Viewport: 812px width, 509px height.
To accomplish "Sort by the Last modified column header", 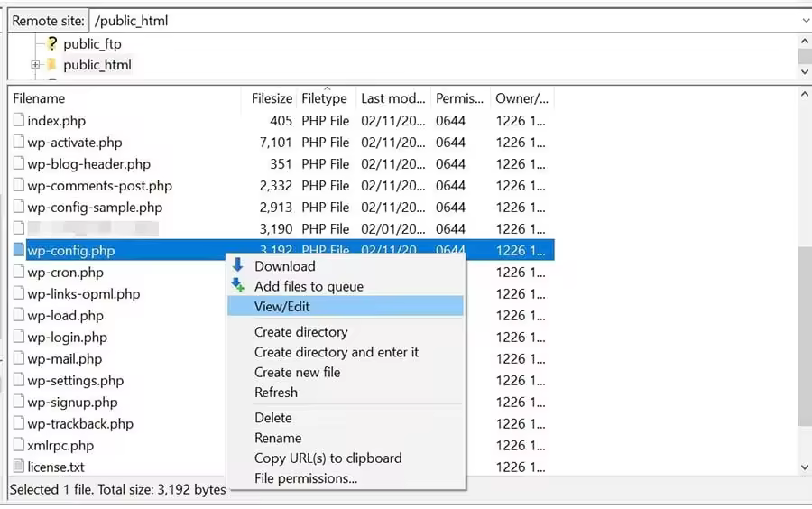I will (393, 98).
